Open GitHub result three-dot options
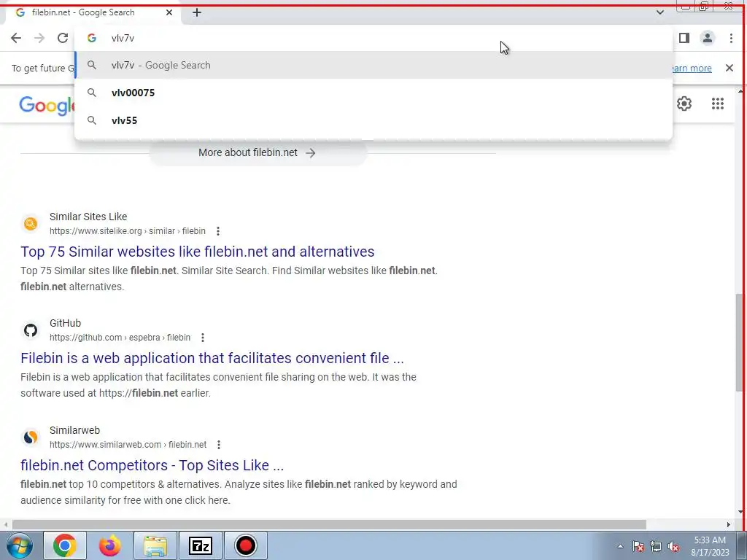Screen dimensions: 747x560 tap(203, 338)
